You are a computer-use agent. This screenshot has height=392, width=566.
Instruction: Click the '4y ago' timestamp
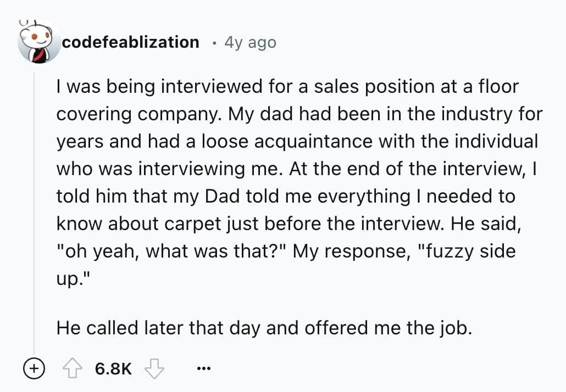tap(250, 42)
